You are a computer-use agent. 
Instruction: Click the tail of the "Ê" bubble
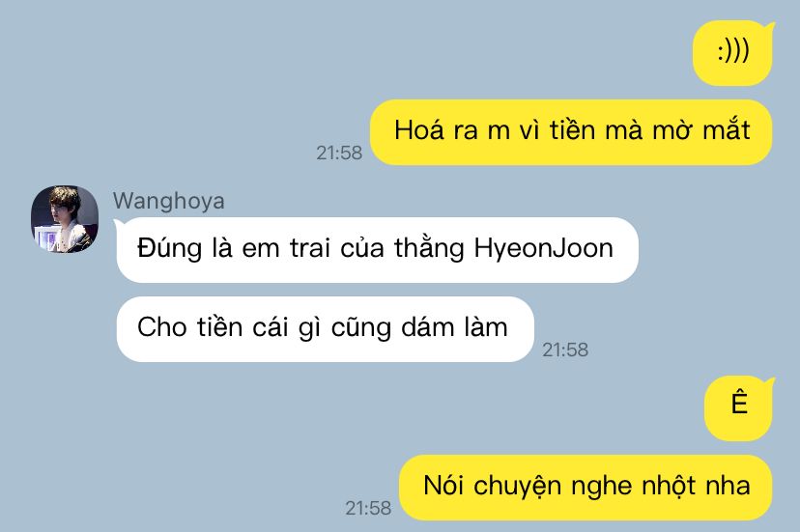768,384
